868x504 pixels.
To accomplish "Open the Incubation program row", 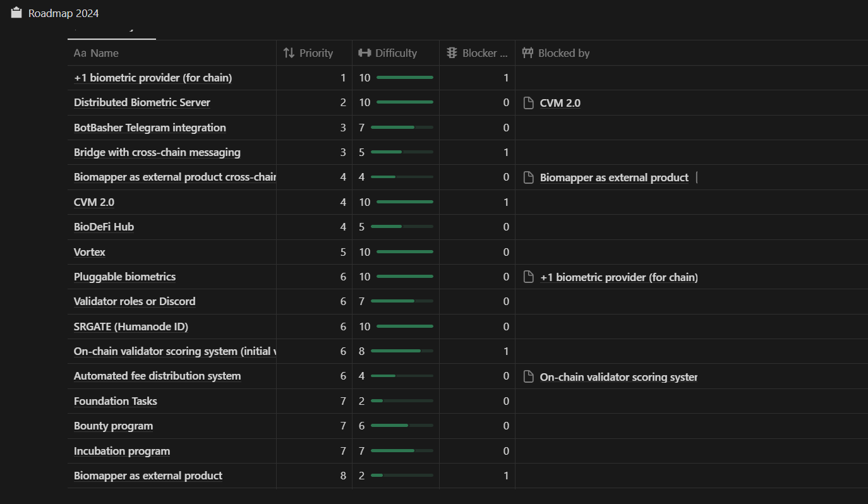I will 122,451.
